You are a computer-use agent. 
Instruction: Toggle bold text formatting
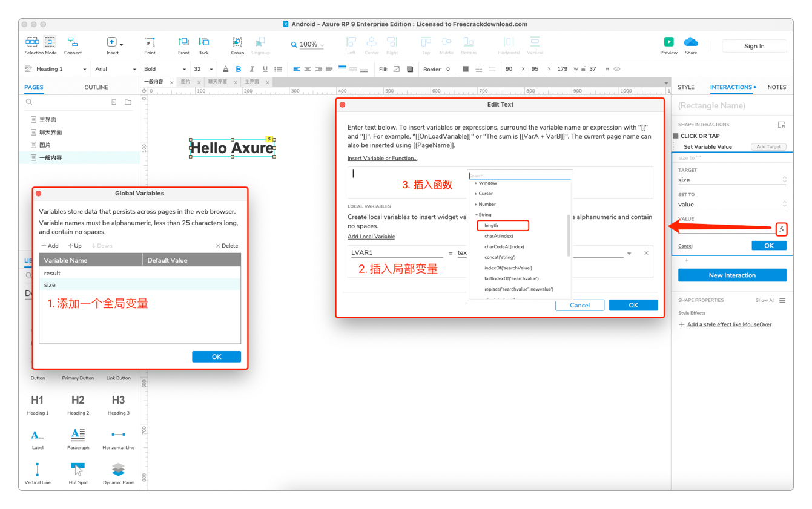point(239,69)
